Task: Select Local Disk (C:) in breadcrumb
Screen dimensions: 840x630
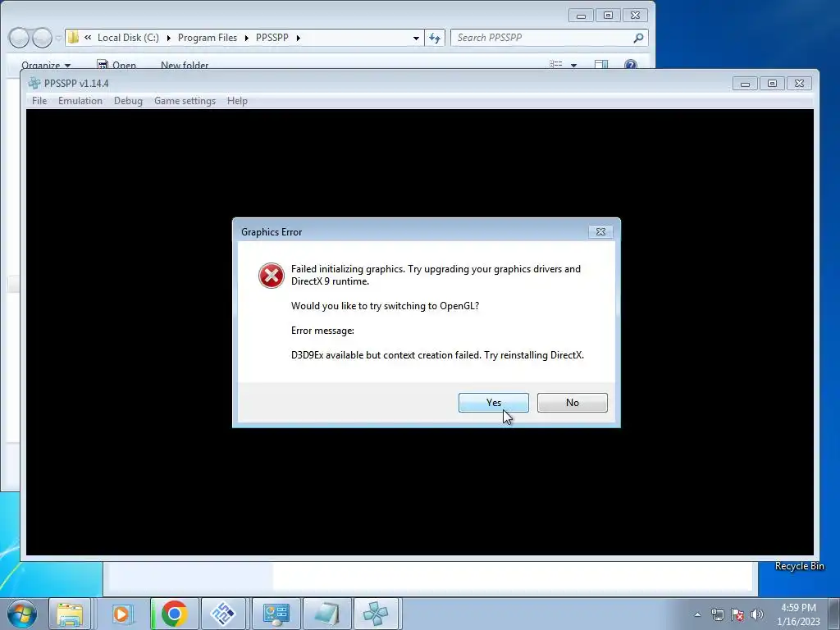Action: pos(128,38)
